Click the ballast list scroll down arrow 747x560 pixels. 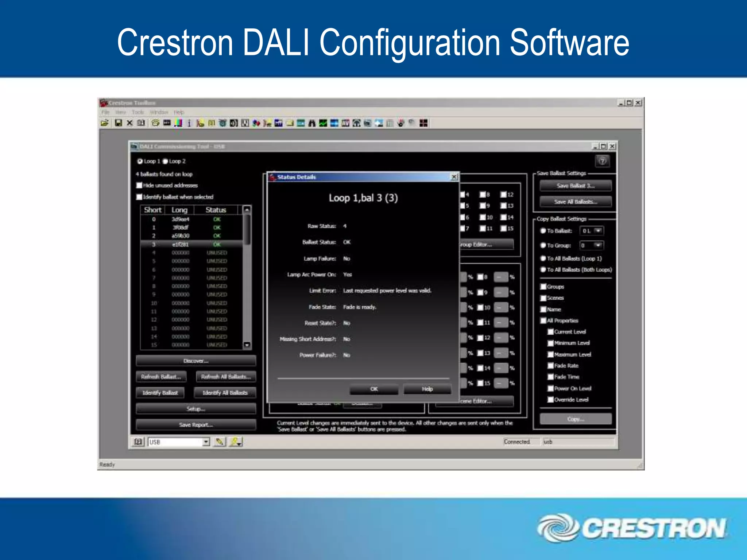click(247, 345)
